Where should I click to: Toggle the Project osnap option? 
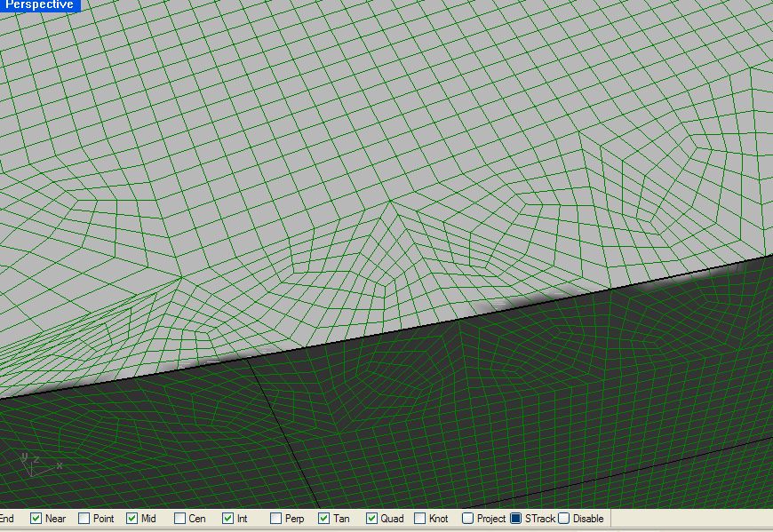click(x=468, y=518)
